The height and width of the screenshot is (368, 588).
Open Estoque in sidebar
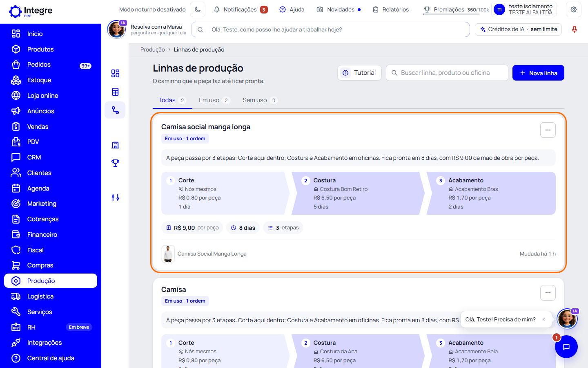pyautogui.click(x=51, y=80)
